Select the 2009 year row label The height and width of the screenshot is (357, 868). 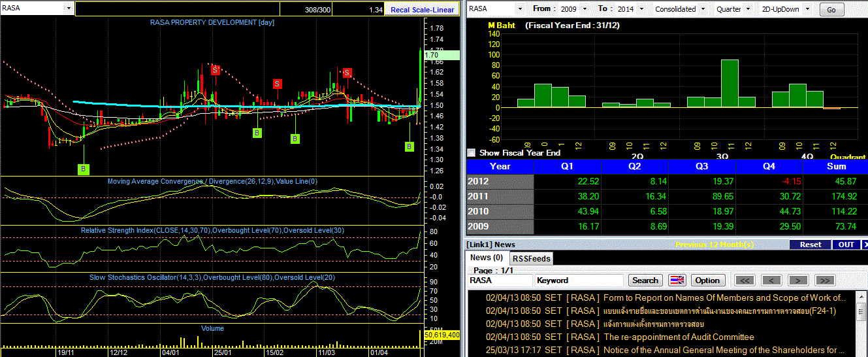[500, 226]
